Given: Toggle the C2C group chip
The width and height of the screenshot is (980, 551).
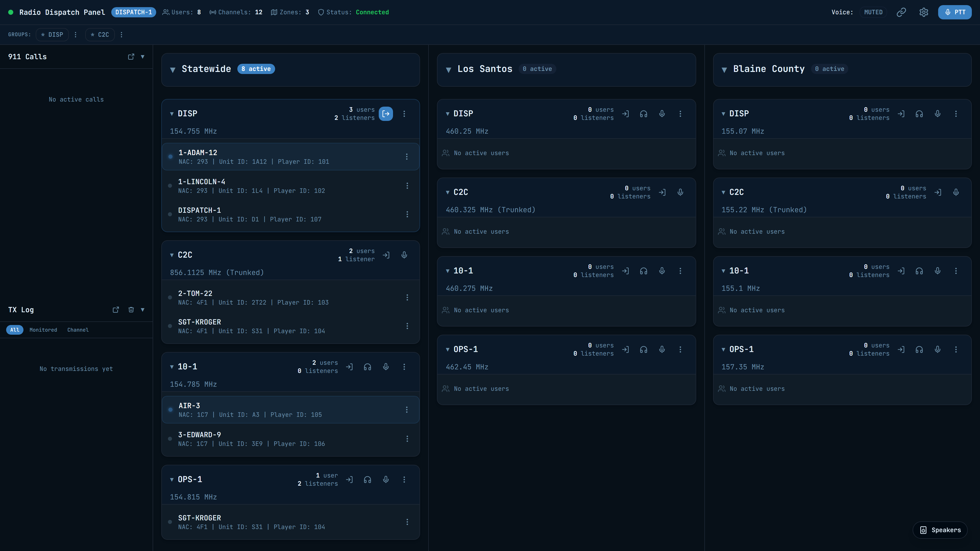Looking at the screenshot, I should point(100,35).
